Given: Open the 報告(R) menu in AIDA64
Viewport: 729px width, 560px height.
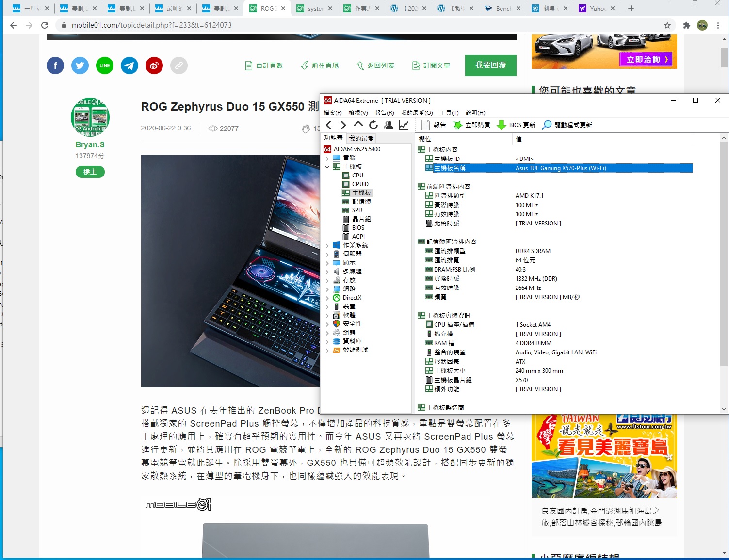Looking at the screenshot, I should point(385,113).
